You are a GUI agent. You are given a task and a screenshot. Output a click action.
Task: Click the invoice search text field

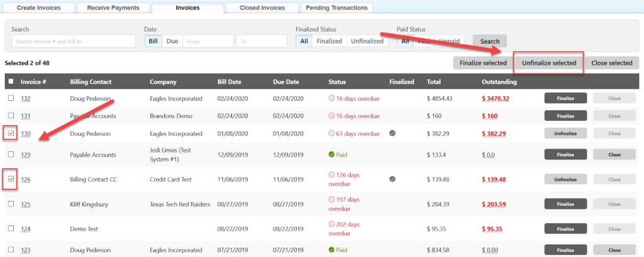[x=73, y=41]
